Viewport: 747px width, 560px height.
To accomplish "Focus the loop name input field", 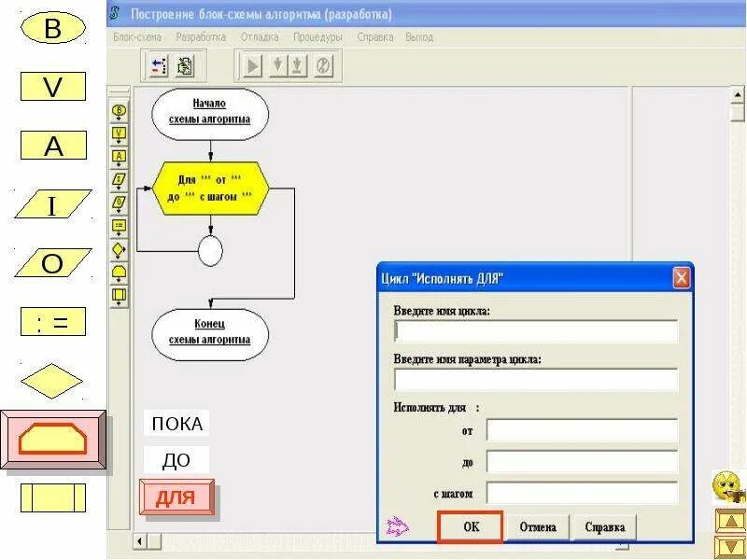I will (x=536, y=331).
